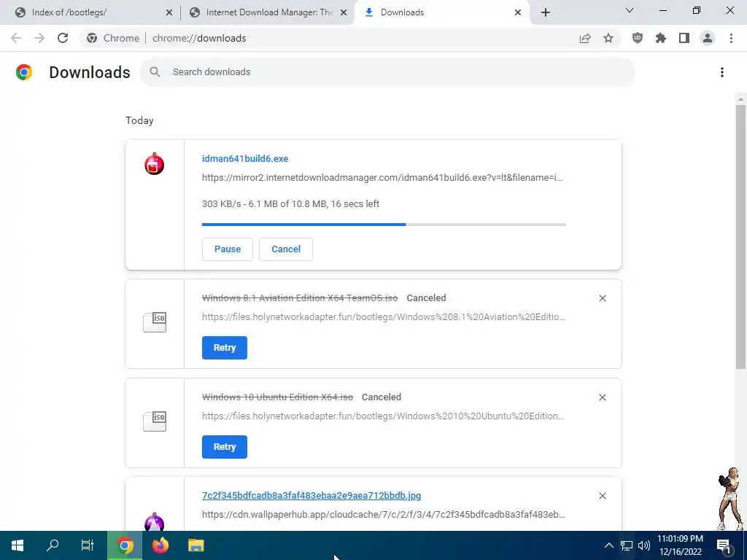This screenshot has height=560, width=747.
Task: Retry the Windows 8.1 Aviation Edition download
Action: point(225,348)
